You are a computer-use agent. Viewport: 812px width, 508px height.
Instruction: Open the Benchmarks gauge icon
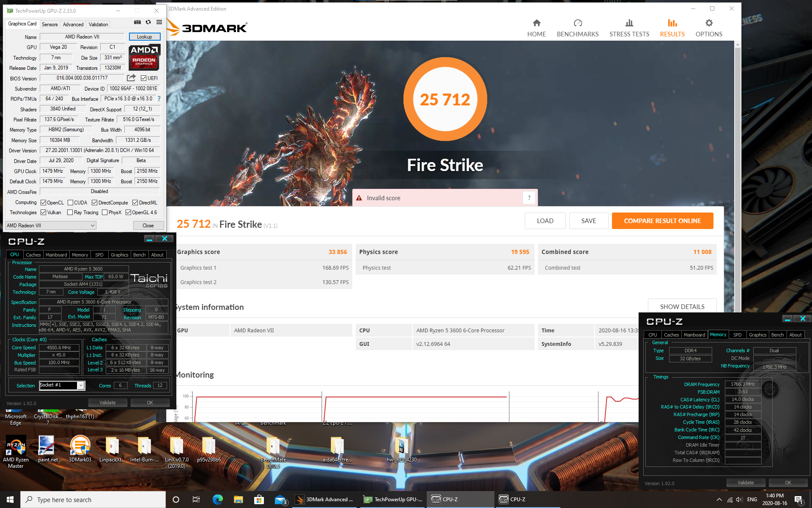[578, 23]
